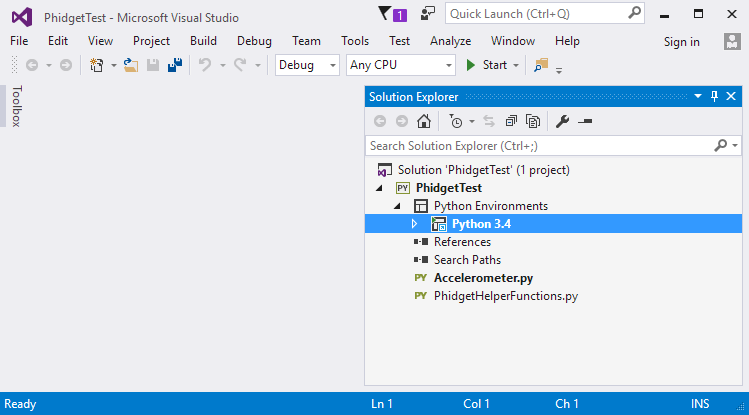Open the Team menu
Image resolution: width=749 pixels, height=415 pixels.
coord(306,41)
